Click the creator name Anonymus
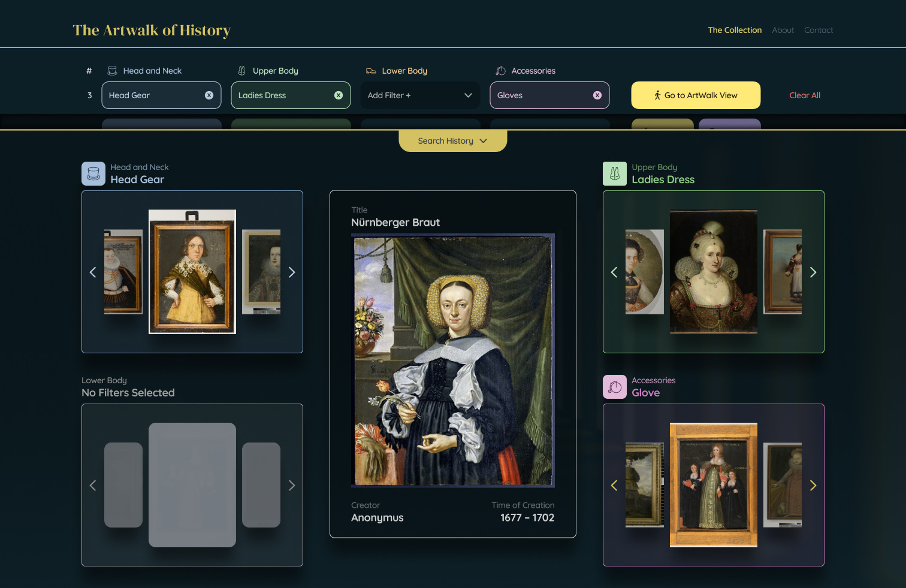This screenshot has width=906, height=588. coord(377,518)
